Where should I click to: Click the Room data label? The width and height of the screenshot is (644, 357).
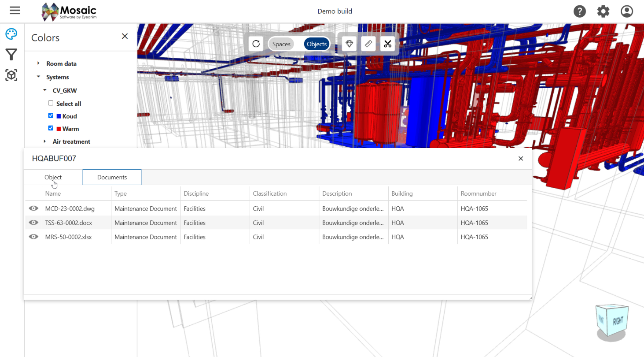point(62,63)
